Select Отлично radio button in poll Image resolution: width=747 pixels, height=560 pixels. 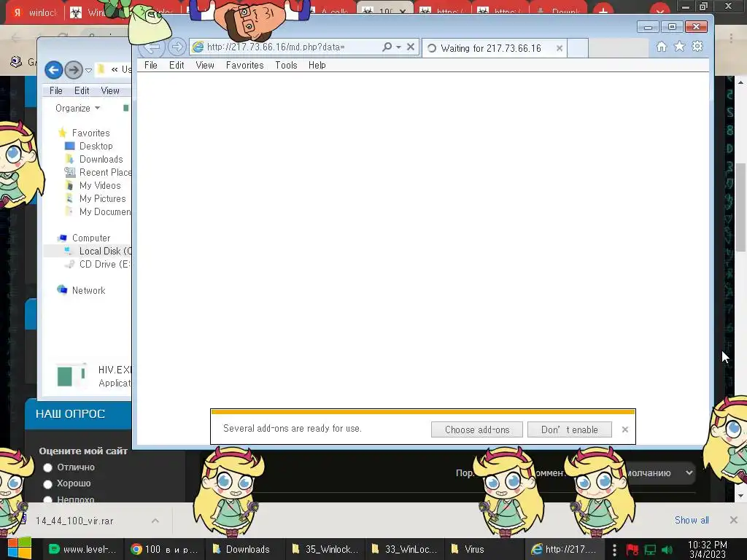coord(47,467)
